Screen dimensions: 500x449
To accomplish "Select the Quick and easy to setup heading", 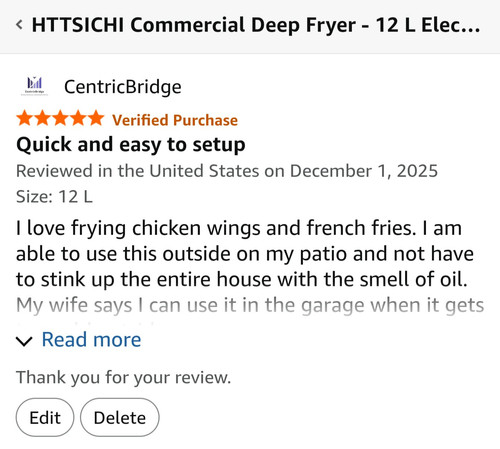I will pos(131,145).
